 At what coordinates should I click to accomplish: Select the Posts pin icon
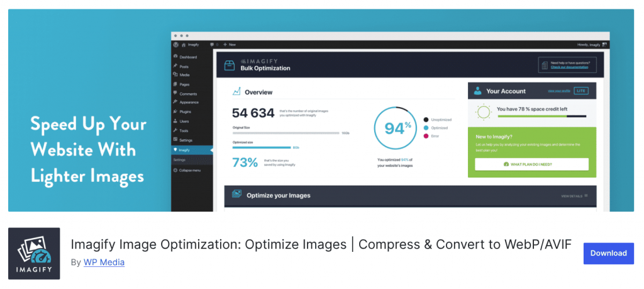tap(175, 65)
